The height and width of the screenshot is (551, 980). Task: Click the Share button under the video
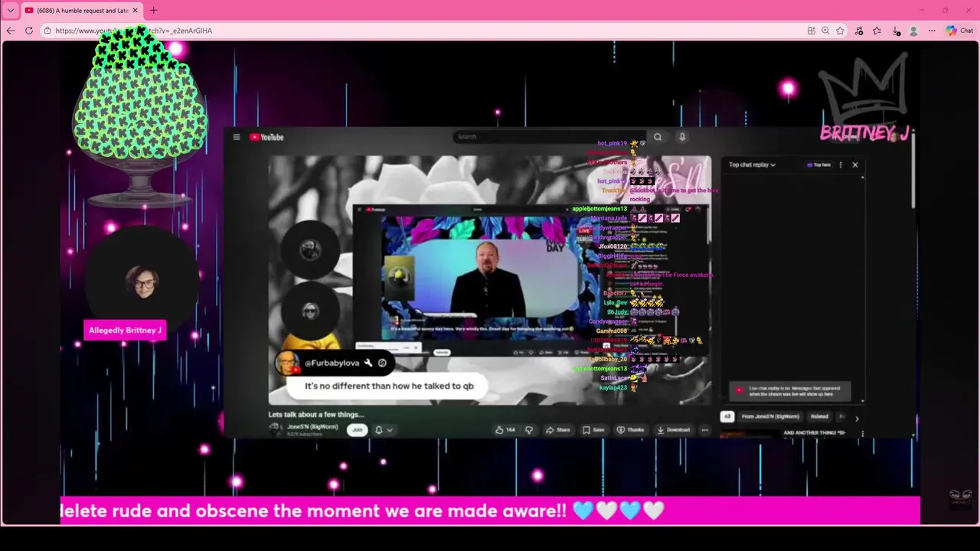click(x=557, y=429)
